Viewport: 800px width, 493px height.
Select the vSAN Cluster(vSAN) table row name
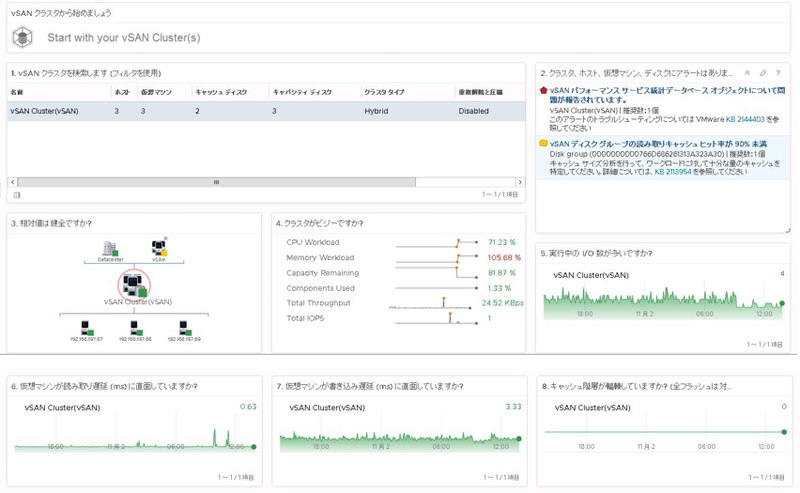pyautogui.click(x=44, y=111)
